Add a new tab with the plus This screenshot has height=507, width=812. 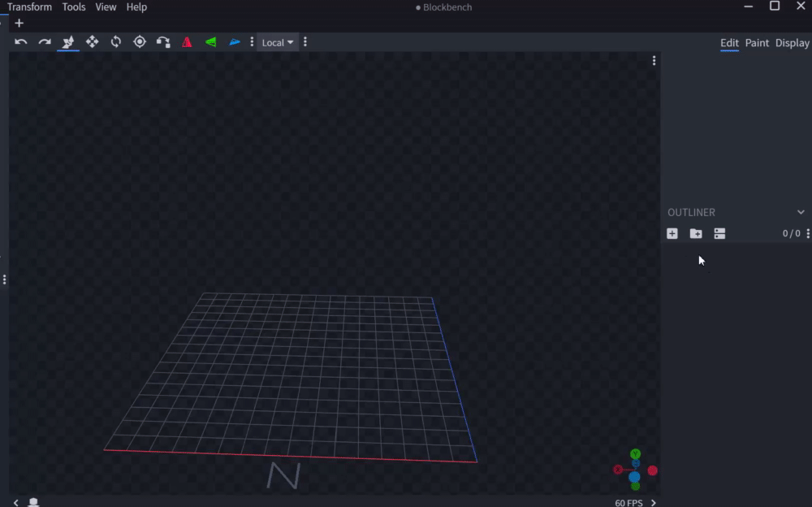pyautogui.click(x=19, y=24)
